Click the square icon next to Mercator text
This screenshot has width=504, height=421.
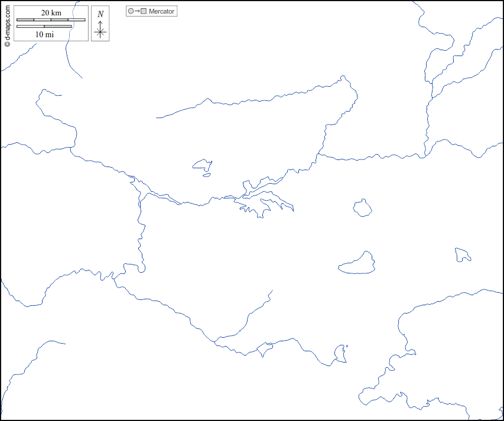coord(144,11)
